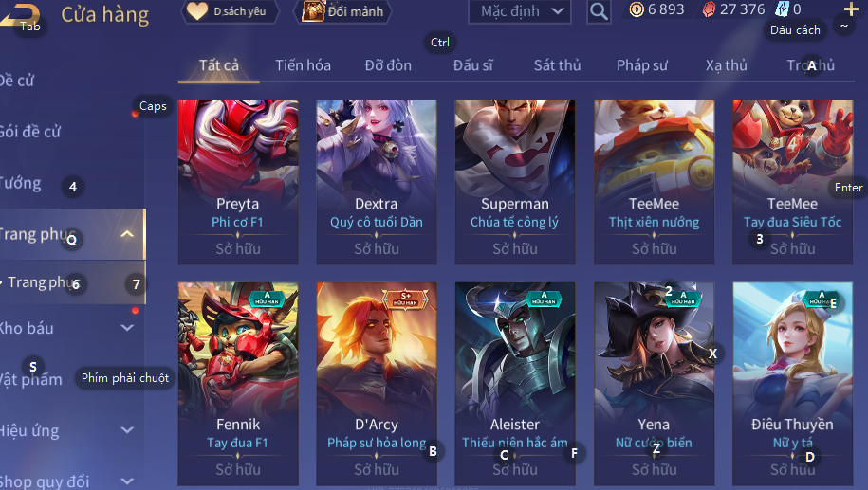Image resolution: width=868 pixels, height=490 pixels.
Task: Select D'Arcy Pháp sư hỏa long skin
Action: click(377, 384)
